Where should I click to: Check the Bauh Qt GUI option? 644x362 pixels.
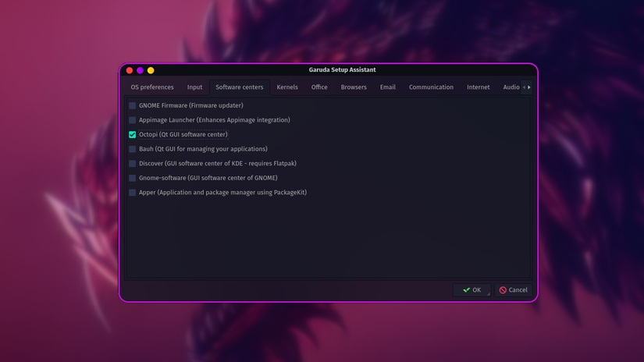click(132, 149)
